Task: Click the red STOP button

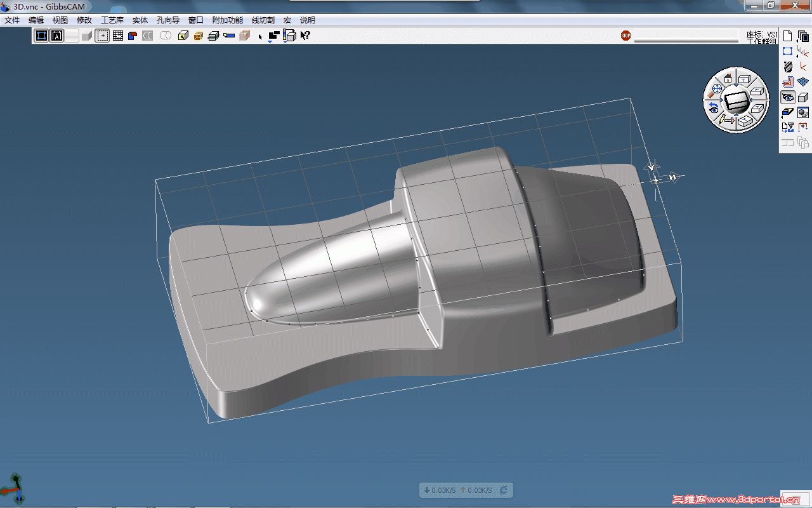Action: (x=626, y=36)
